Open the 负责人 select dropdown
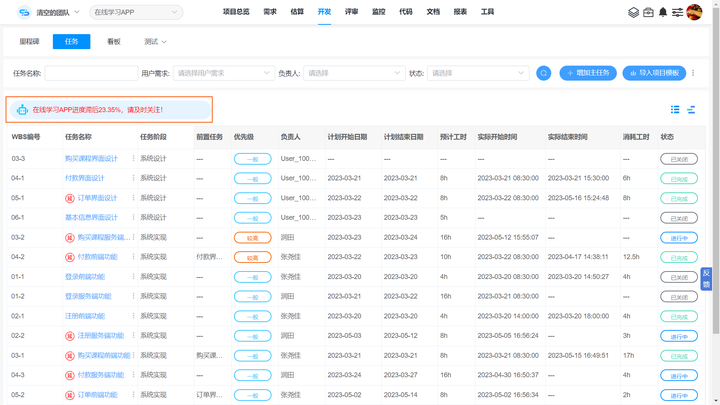The height and width of the screenshot is (405, 720). [x=354, y=73]
